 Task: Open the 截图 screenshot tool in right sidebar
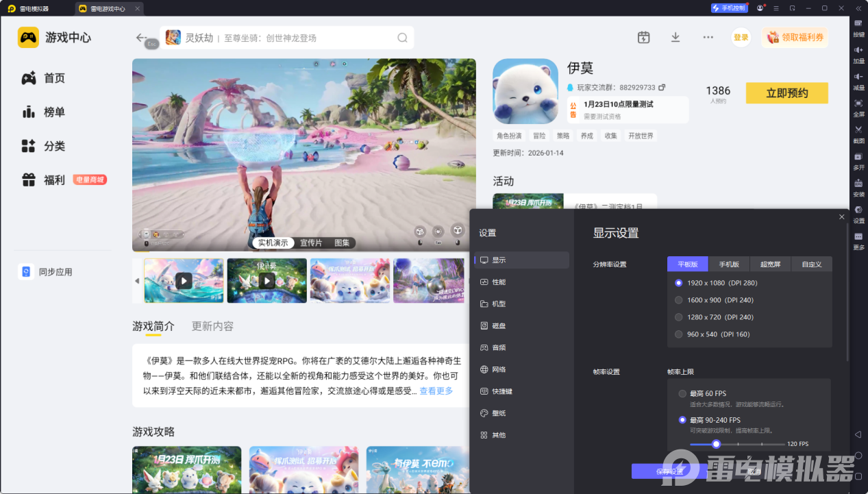tap(858, 133)
